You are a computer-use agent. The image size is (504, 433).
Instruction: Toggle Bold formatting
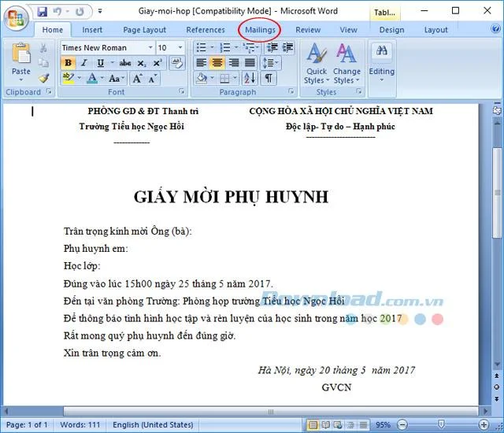point(69,63)
